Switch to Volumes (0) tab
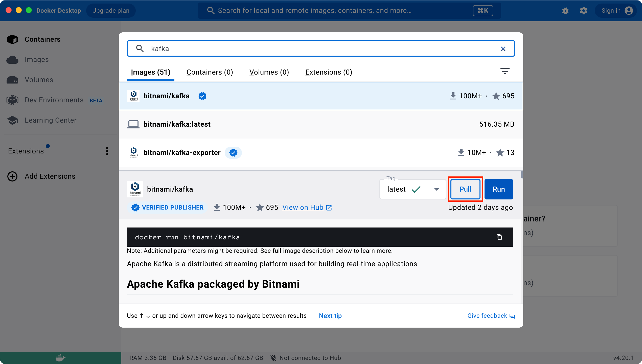This screenshot has height=364, width=642. click(x=269, y=72)
